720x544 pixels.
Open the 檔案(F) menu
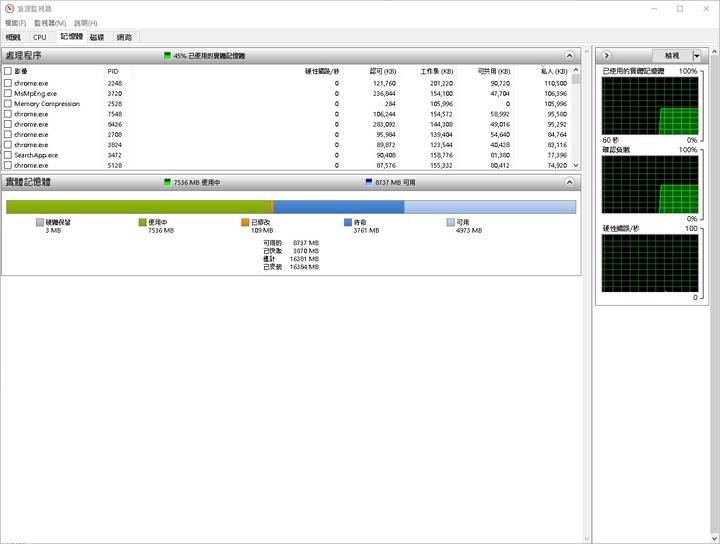pos(16,23)
